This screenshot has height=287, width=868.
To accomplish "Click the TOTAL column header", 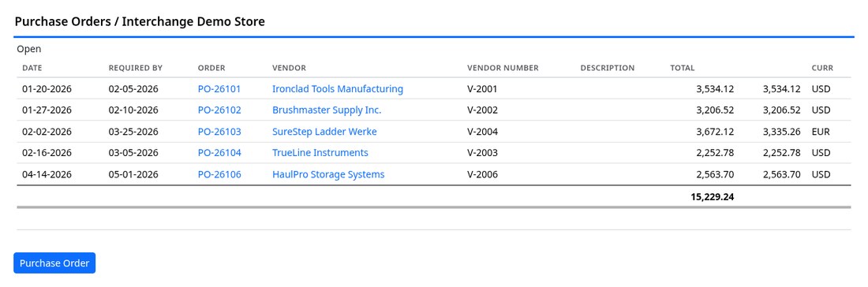I will 682,68.
